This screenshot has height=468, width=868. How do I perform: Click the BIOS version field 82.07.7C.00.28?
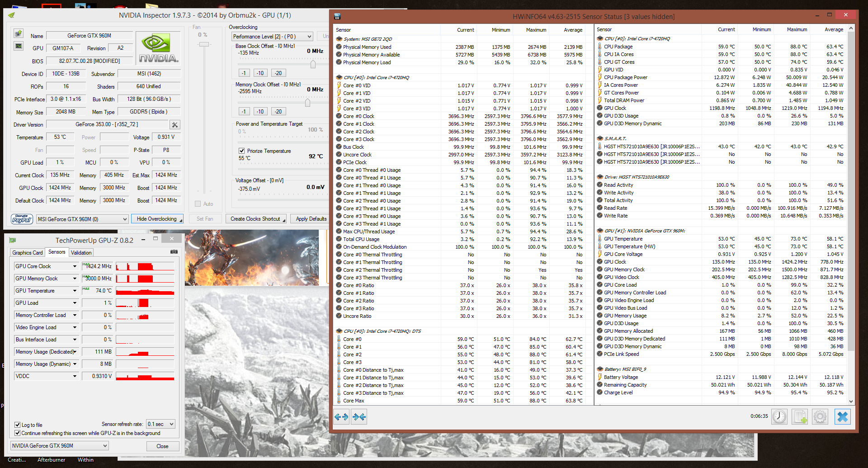[90, 61]
